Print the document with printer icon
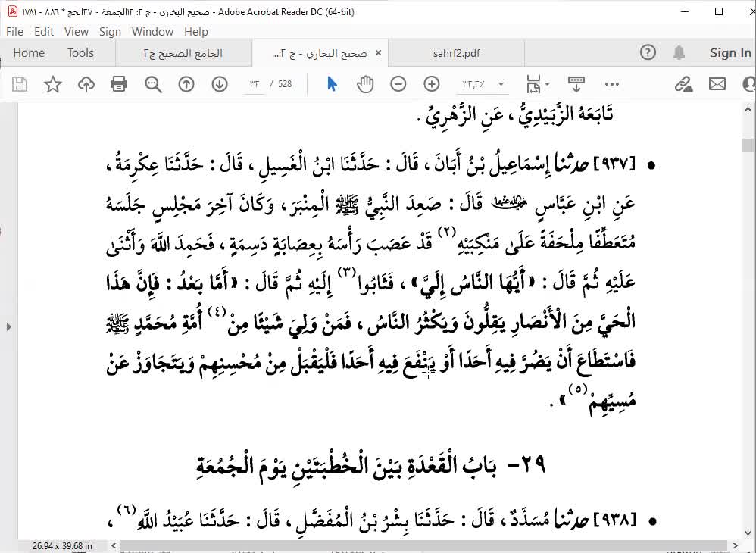Image resolution: width=756 pixels, height=553 pixels. (x=119, y=84)
